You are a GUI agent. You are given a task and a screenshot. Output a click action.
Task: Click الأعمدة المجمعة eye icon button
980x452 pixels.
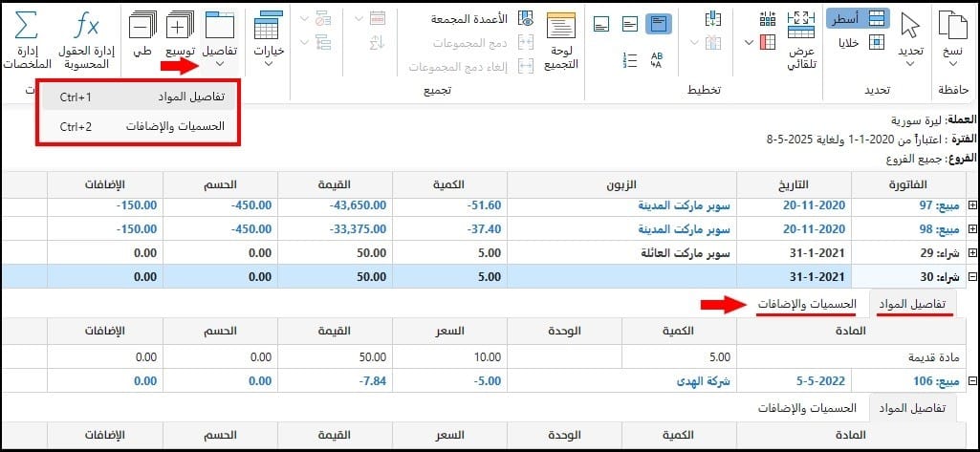482,19
